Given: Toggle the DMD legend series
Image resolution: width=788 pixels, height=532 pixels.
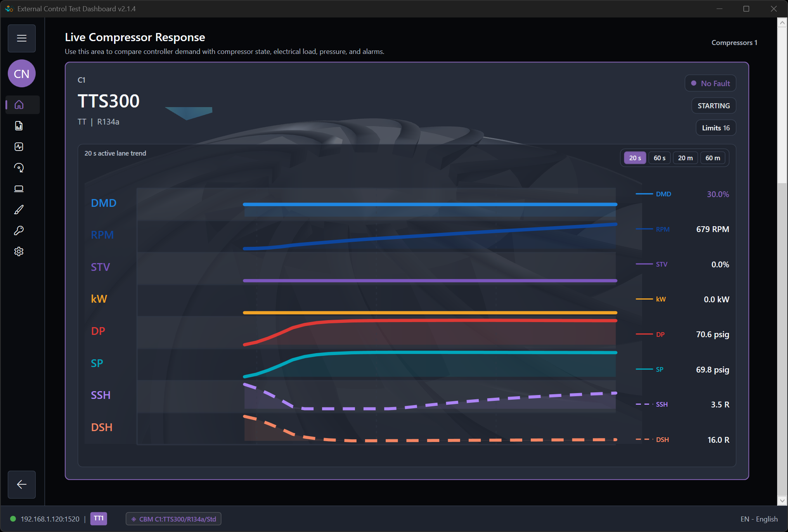Looking at the screenshot, I should (x=654, y=194).
